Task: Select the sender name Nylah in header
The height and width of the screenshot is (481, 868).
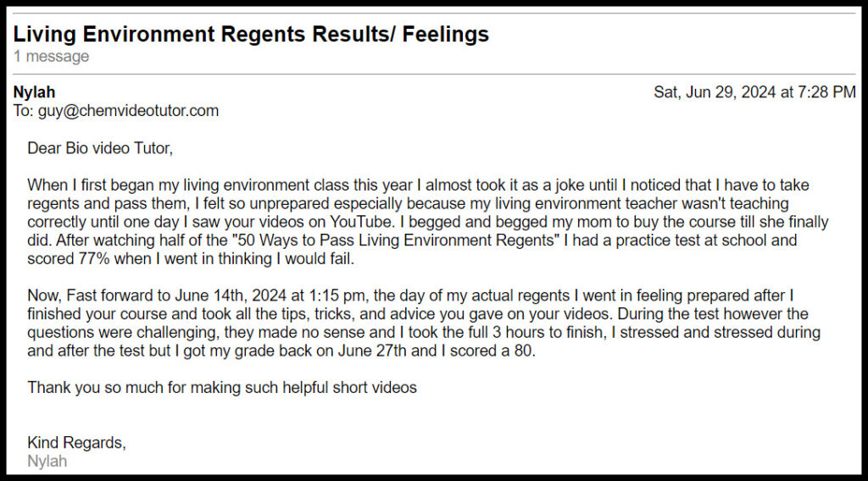Action: 34,91
